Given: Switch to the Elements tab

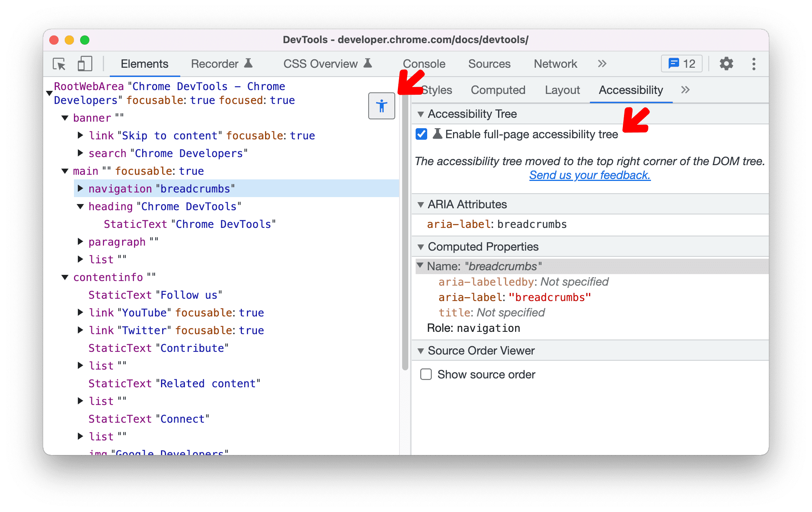Looking at the screenshot, I should coord(143,64).
